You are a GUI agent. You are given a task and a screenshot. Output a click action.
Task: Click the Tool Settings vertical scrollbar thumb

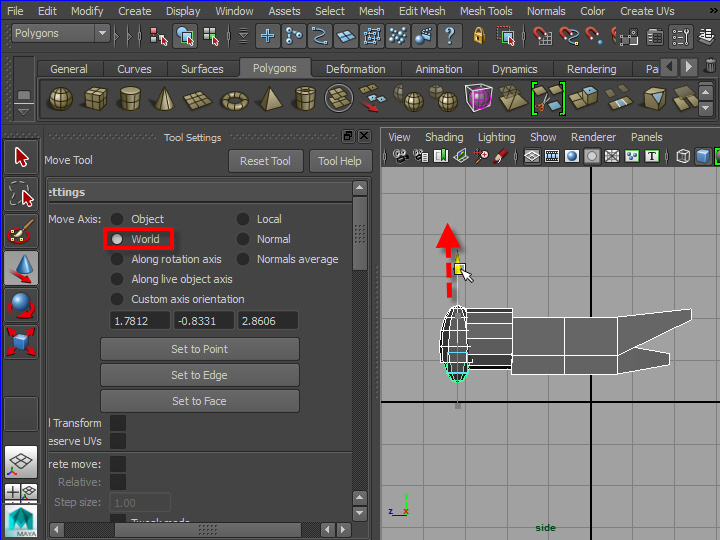[x=360, y=233]
